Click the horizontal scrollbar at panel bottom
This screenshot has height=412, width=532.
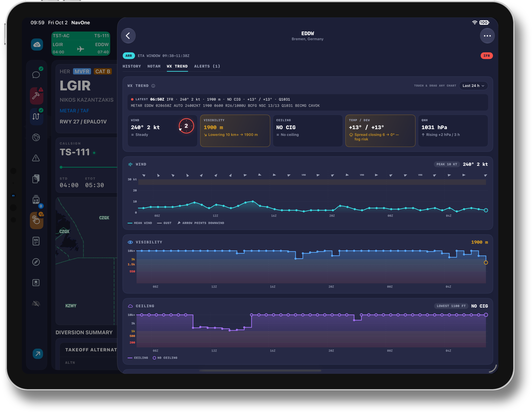(x=260, y=371)
